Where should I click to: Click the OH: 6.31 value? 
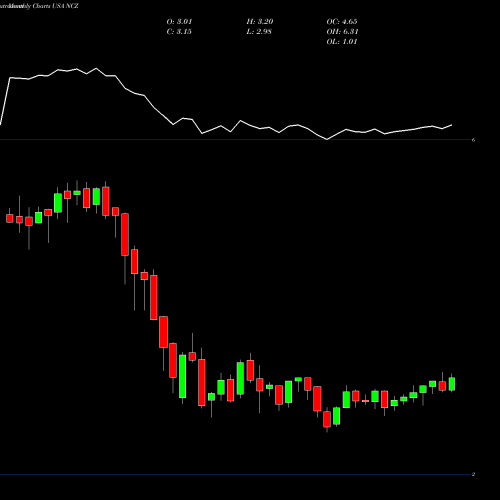pyautogui.click(x=342, y=32)
